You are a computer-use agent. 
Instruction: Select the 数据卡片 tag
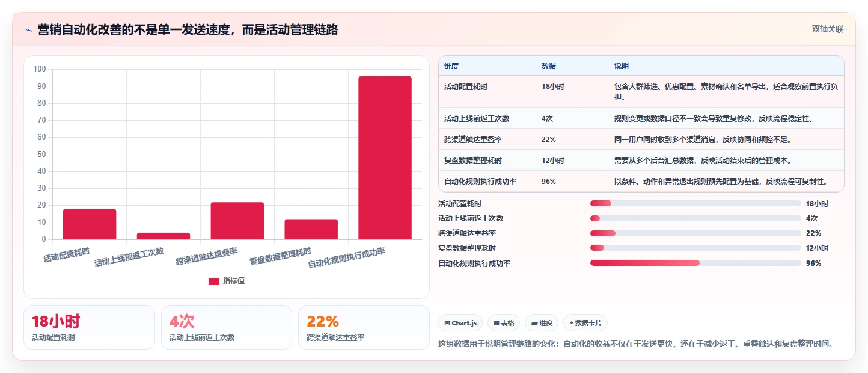[x=585, y=323]
